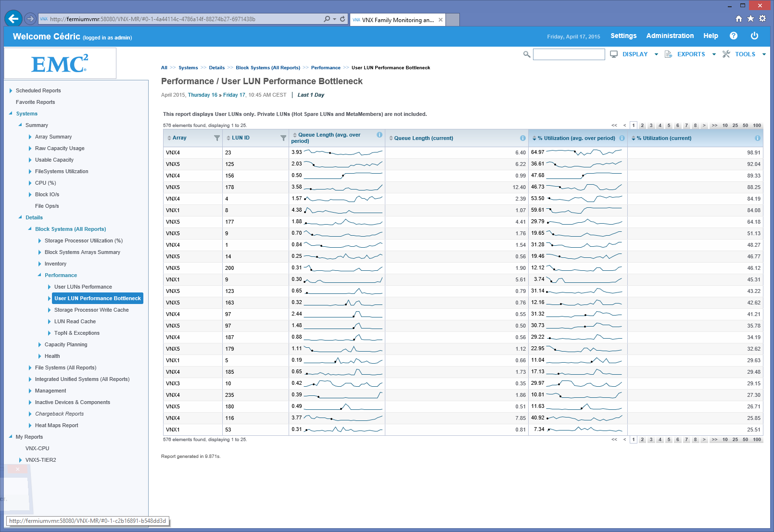Click info icon for % Utilization (current)

757,138
